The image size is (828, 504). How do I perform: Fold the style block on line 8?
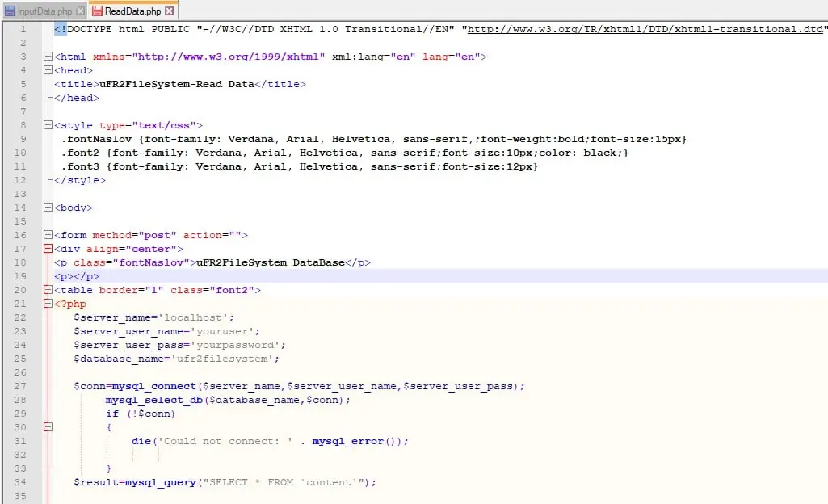(48, 125)
